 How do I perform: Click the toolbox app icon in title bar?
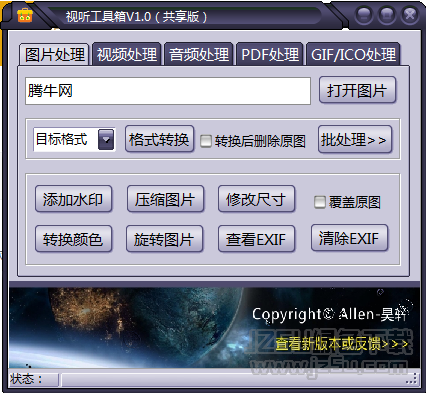click(25, 15)
